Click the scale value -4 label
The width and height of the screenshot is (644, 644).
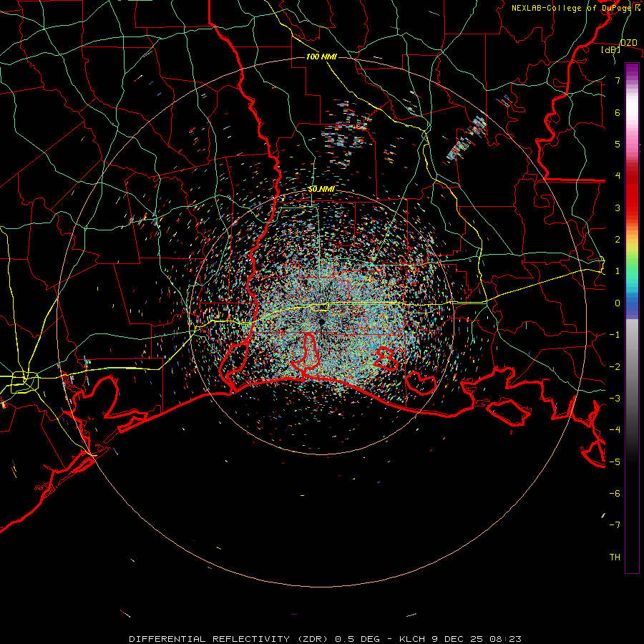[615, 430]
